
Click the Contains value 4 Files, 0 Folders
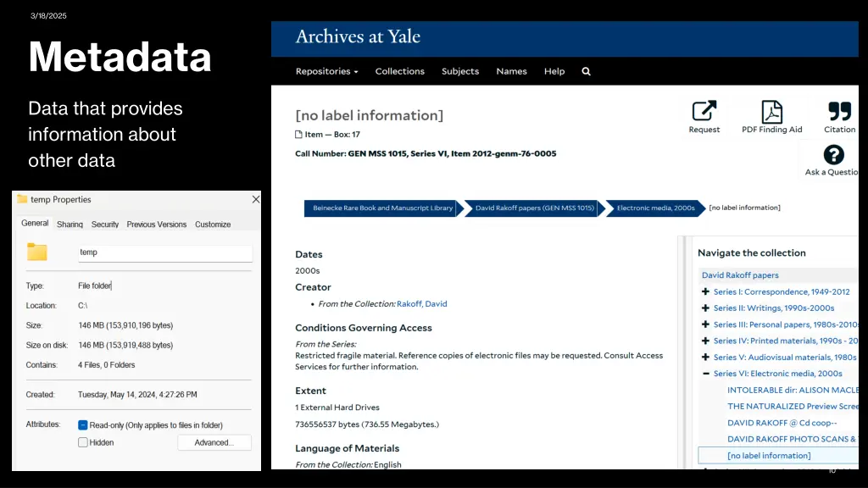[106, 365]
